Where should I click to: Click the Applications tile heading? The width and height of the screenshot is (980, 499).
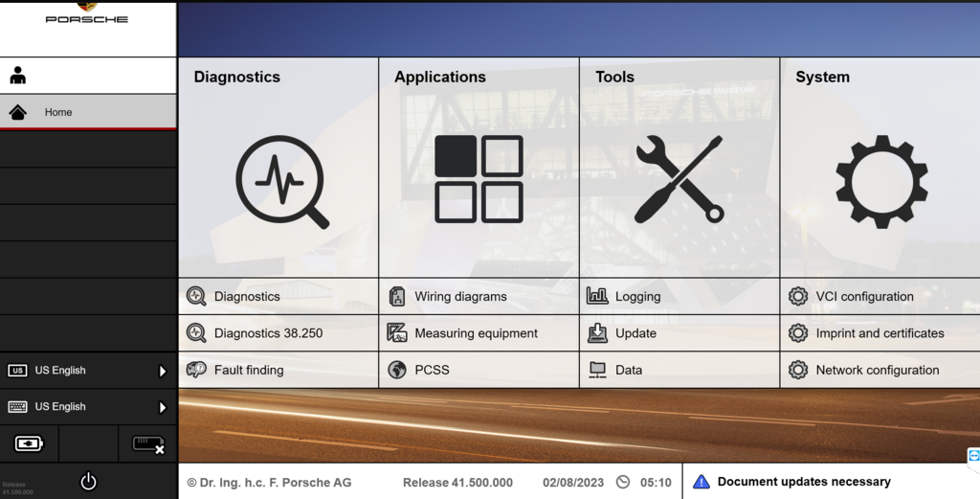point(440,77)
